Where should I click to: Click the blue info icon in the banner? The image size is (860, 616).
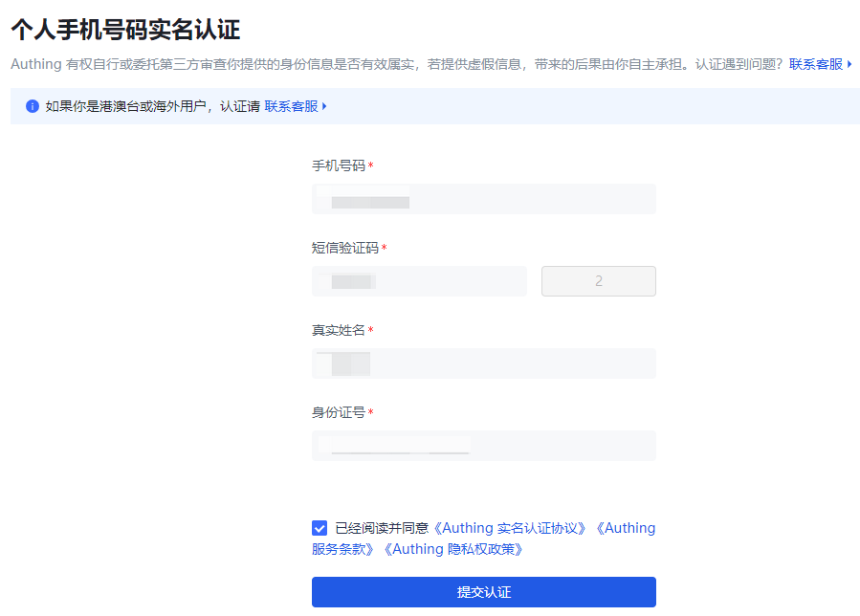[33, 106]
